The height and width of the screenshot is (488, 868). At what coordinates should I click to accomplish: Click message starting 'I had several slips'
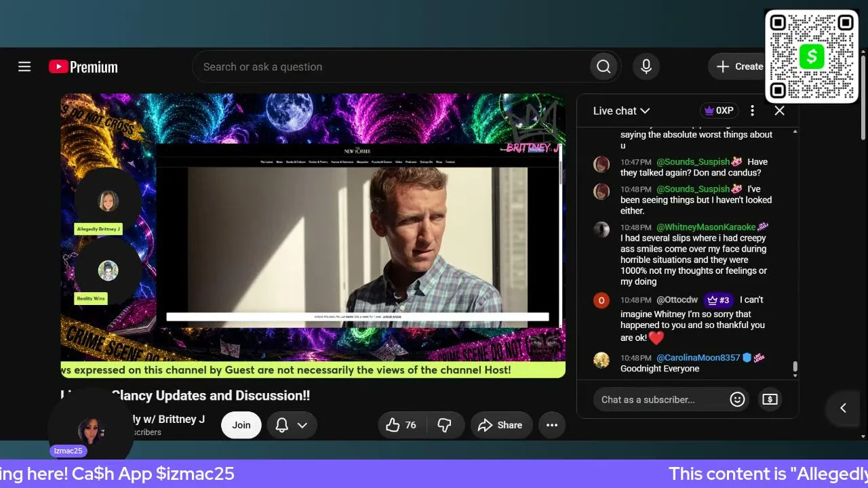point(694,260)
